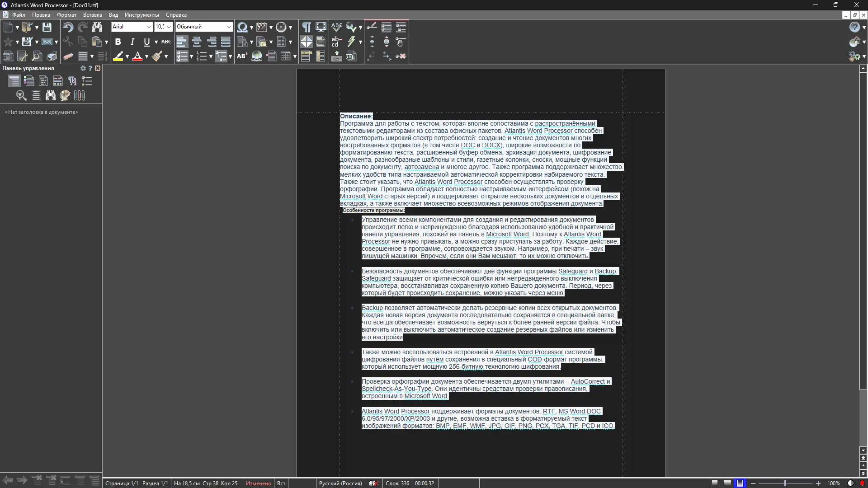Click the Вст insert mode indicator
Viewport: 868px width, 488px height.
coord(281,483)
